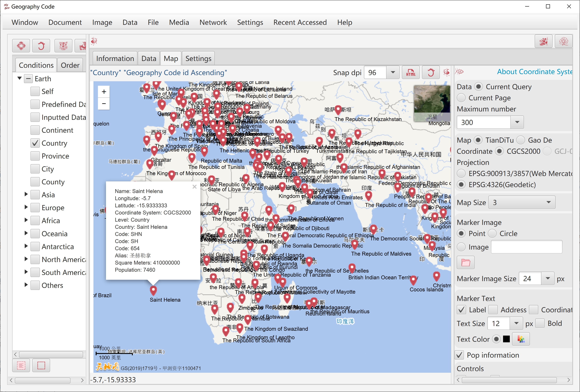Open the text color palette icon
Viewport: 580px width, 392px height.
521,339
